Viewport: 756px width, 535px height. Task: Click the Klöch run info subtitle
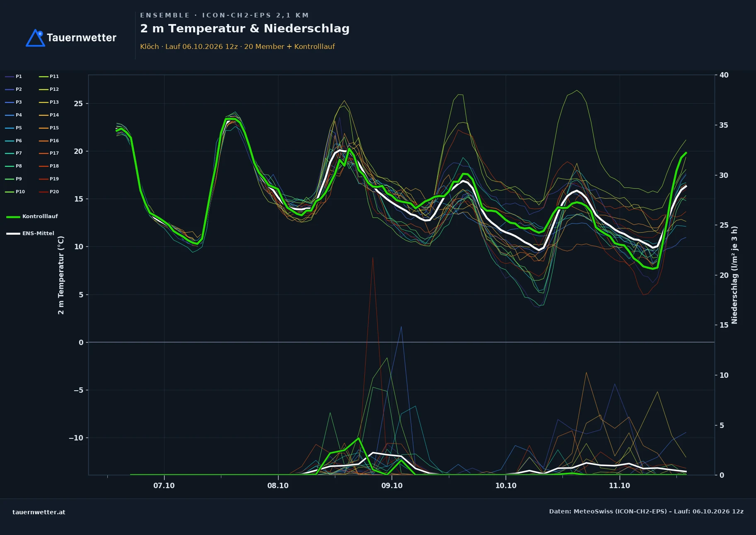point(237,46)
